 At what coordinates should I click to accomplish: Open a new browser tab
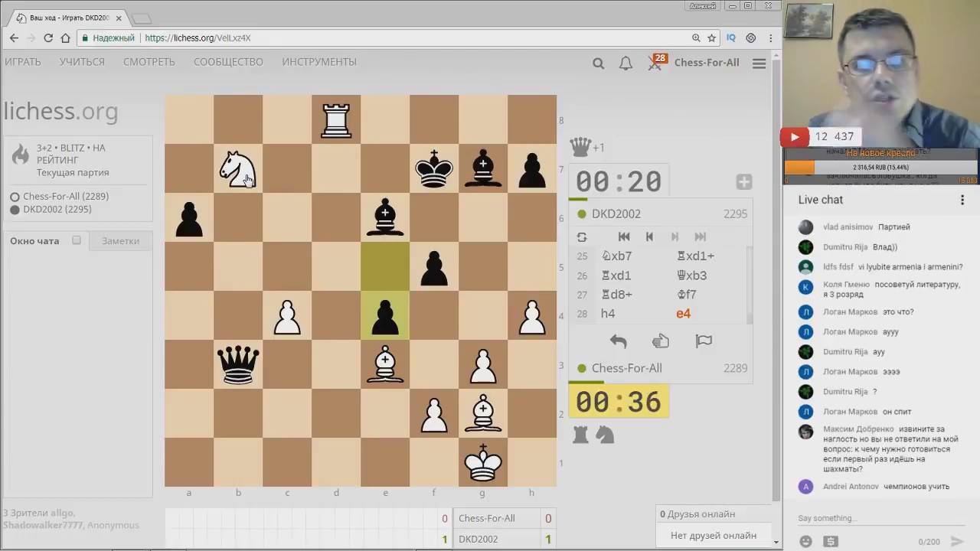point(142,18)
